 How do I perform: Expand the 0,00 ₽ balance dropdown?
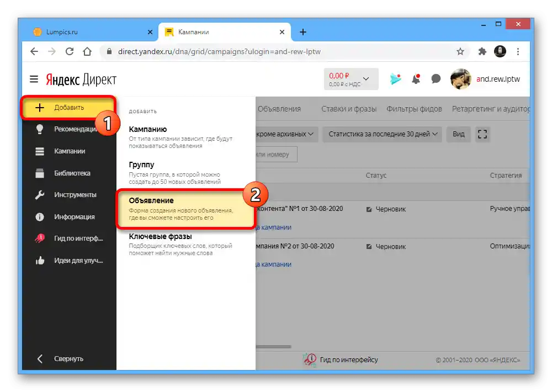351,79
